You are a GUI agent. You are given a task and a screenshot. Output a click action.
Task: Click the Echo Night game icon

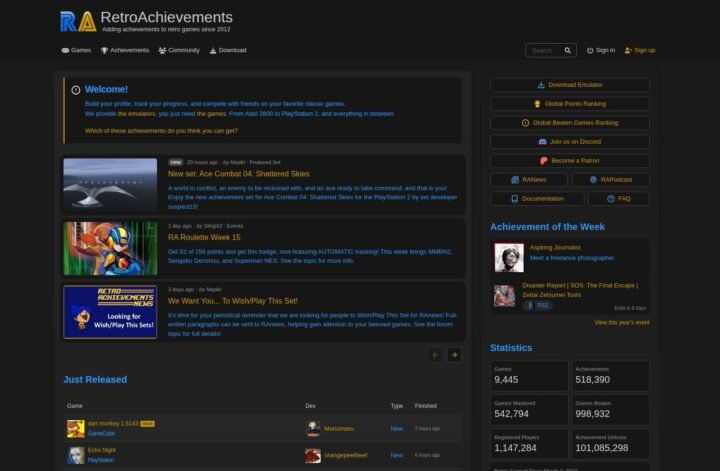[76, 455]
